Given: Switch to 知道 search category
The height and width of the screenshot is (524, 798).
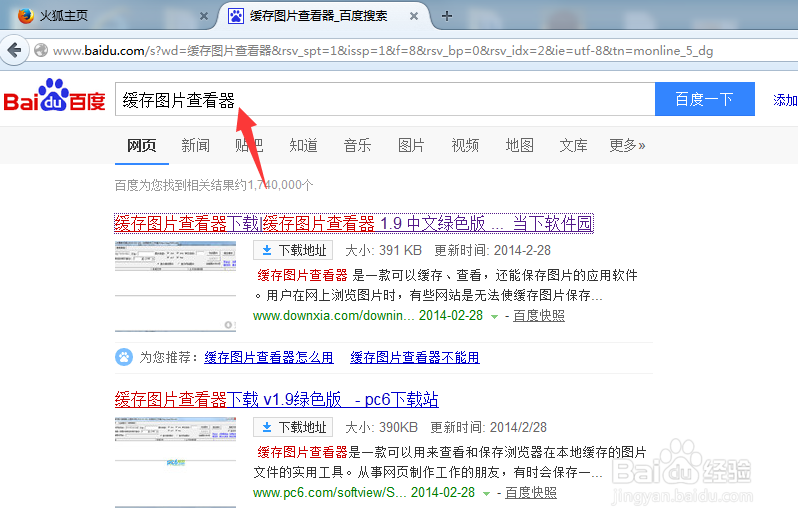Looking at the screenshot, I should pos(303,145).
